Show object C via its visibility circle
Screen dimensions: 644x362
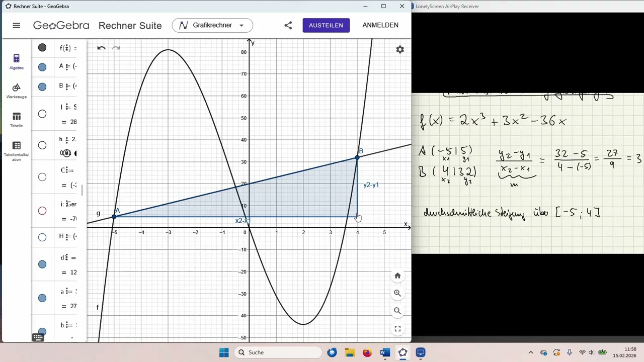tap(42, 177)
